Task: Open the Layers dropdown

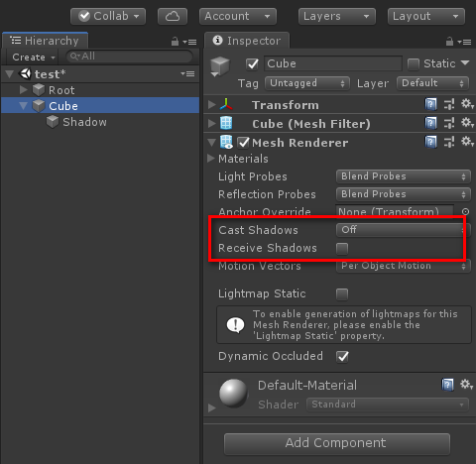Action: (x=337, y=16)
